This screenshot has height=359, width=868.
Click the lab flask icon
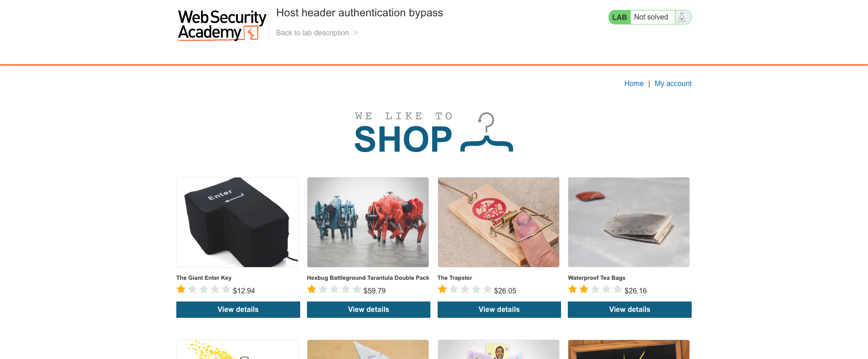(682, 17)
